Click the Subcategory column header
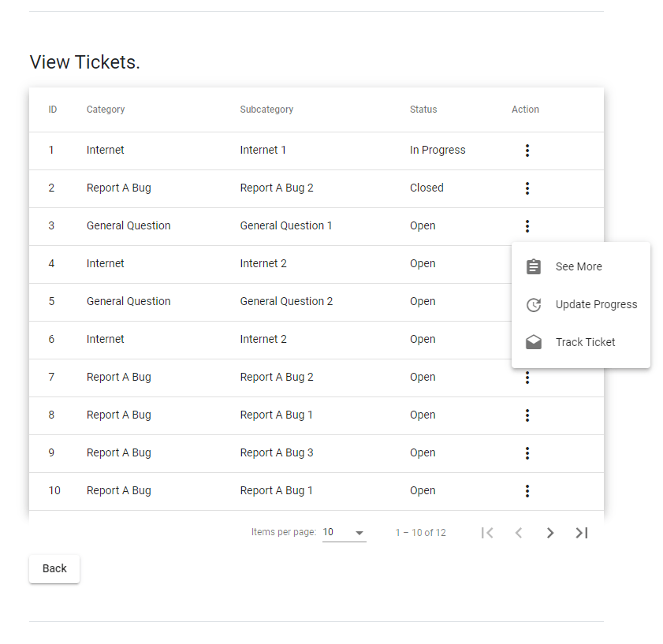The width and height of the screenshot is (663, 644). pos(266,110)
